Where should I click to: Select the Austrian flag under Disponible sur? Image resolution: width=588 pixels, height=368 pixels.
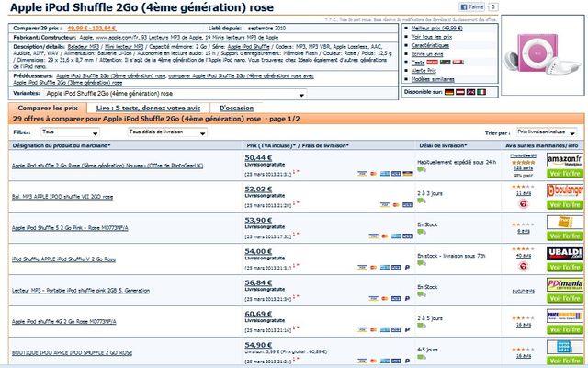(459, 92)
